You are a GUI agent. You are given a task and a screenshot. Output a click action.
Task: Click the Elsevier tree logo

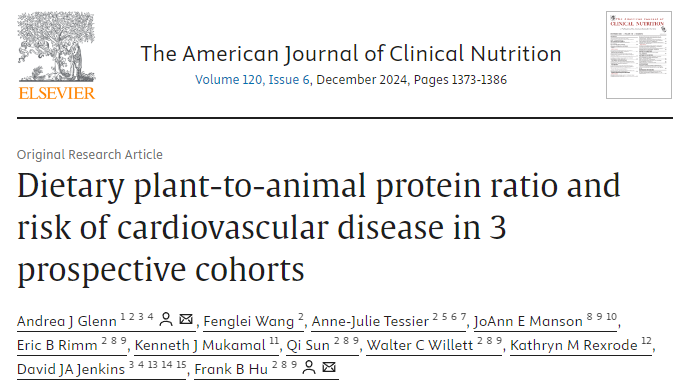point(57,47)
